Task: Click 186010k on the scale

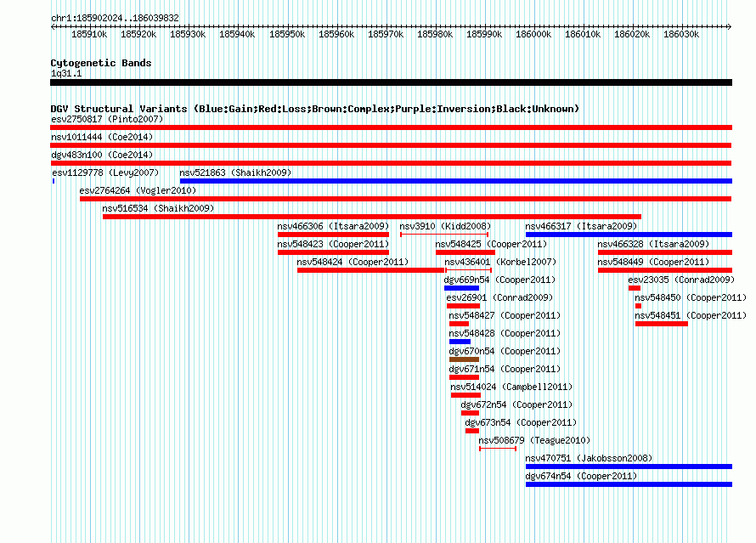Action: pyautogui.click(x=583, y=34)
